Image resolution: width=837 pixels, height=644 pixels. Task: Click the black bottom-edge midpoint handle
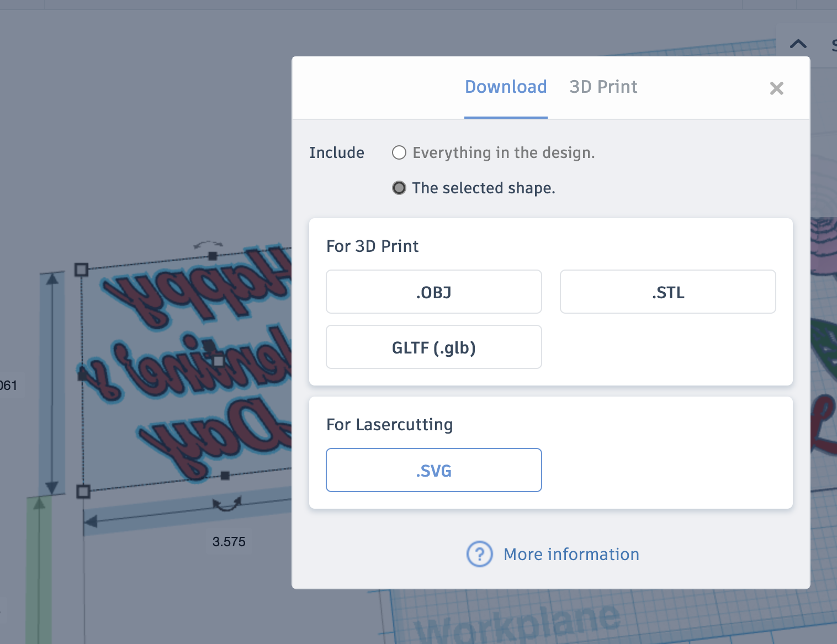pos(225,476)
